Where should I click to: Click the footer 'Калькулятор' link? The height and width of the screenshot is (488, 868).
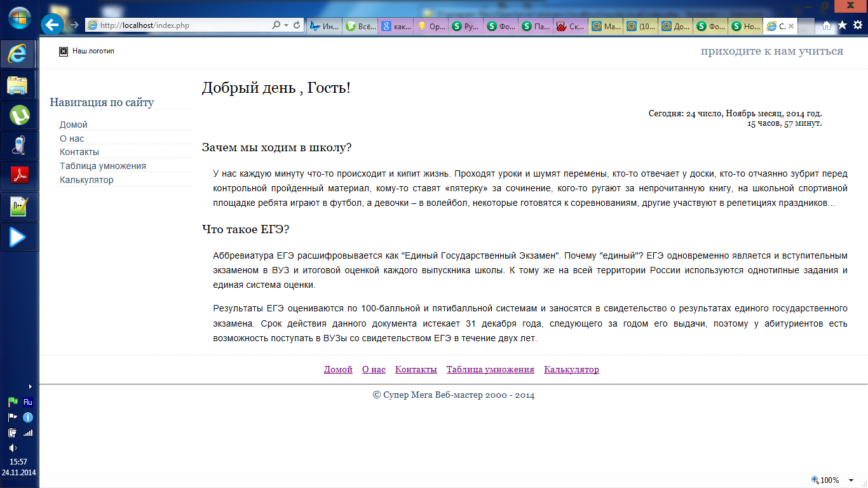pyautogui.click(x=571, y=370)
